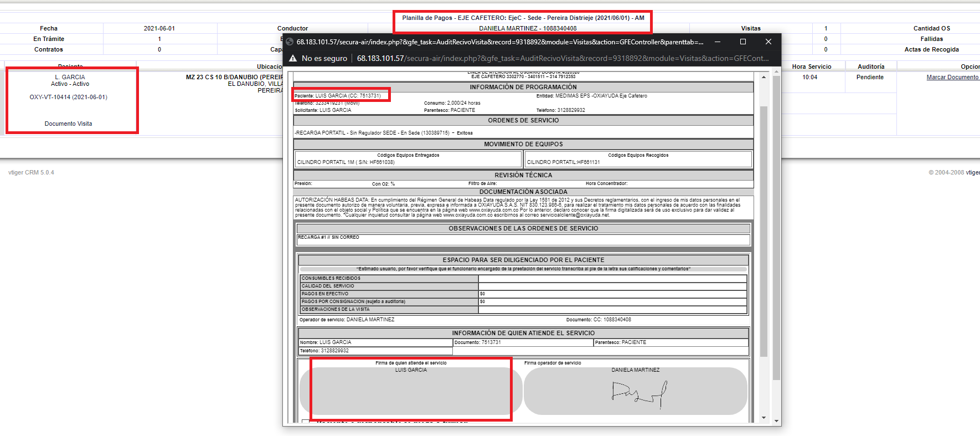This screenshot has width=980, height=436.
Task: Open the 'Marcar Documento' link in background page
Action: coord(952,77)
